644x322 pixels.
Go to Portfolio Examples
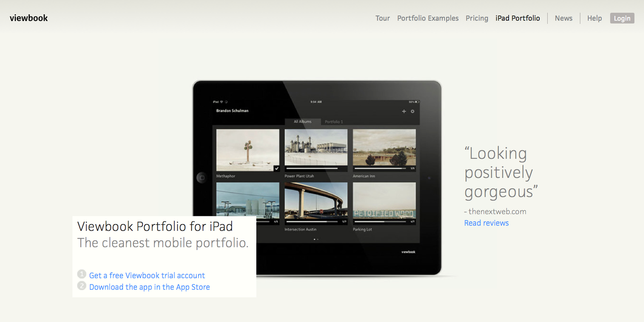pos(428,18)
